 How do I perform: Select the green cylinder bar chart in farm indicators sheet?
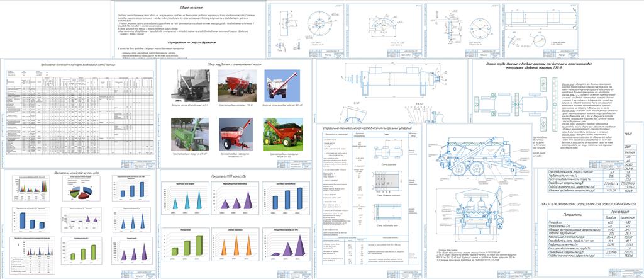click(81, 250)
